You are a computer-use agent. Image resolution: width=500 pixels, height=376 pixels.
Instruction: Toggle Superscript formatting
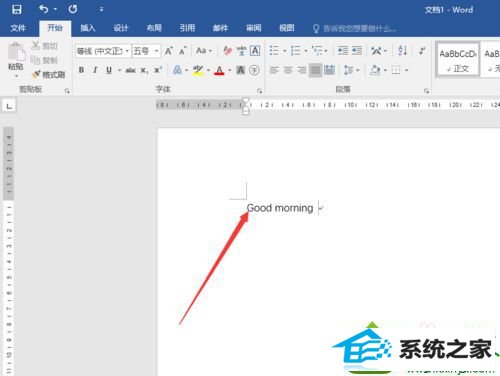(158, 70)
